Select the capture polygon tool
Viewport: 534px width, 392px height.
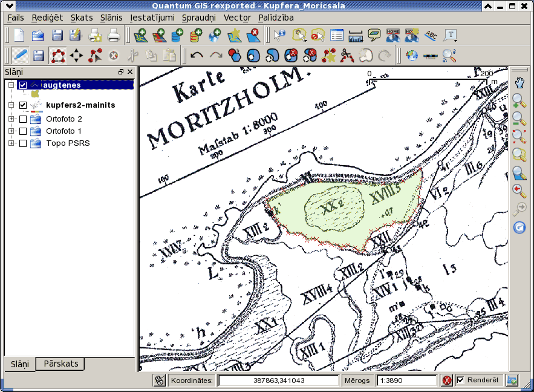(58, 56)
